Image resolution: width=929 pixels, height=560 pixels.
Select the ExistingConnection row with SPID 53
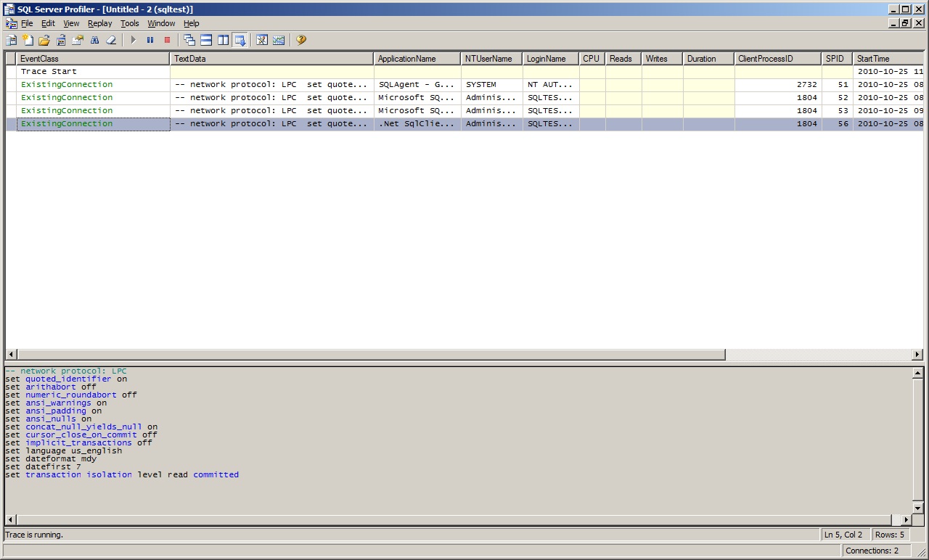point(464,111)
